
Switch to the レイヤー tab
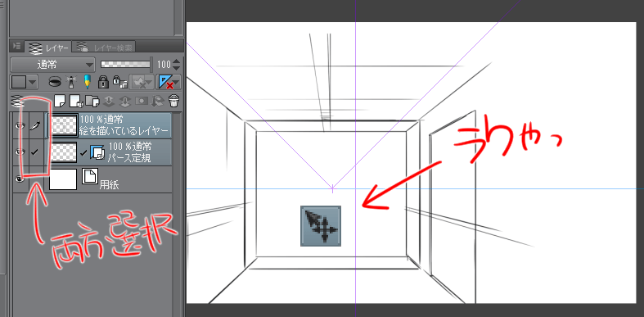(x=49, y=48)
